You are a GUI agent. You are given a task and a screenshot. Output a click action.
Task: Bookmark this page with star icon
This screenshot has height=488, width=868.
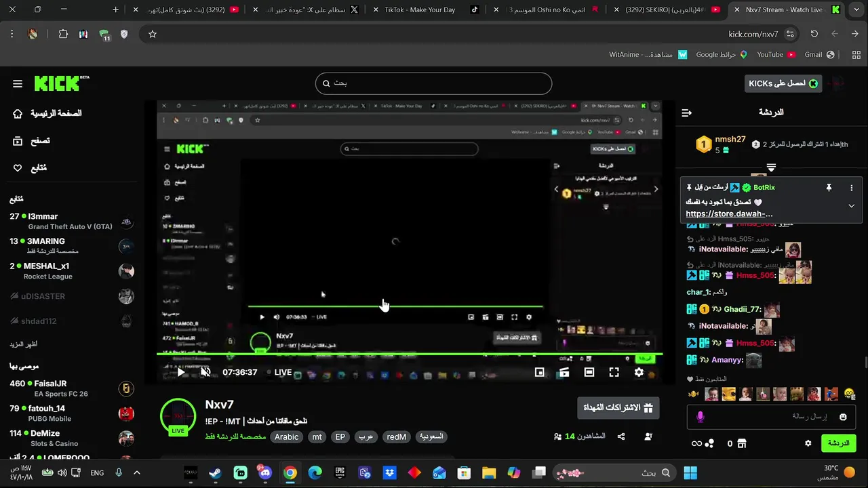coord(153,34)
